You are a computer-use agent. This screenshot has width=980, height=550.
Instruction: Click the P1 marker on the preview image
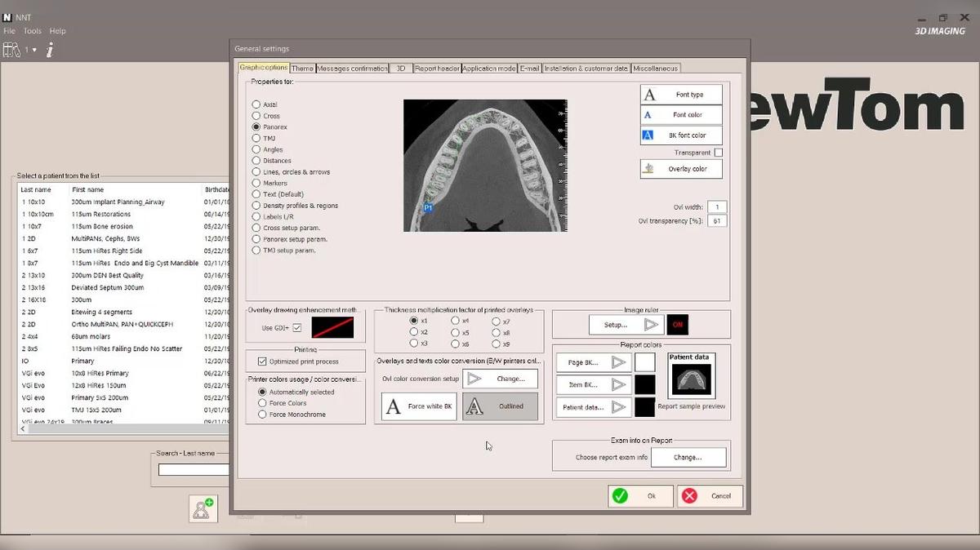[428, 208]
